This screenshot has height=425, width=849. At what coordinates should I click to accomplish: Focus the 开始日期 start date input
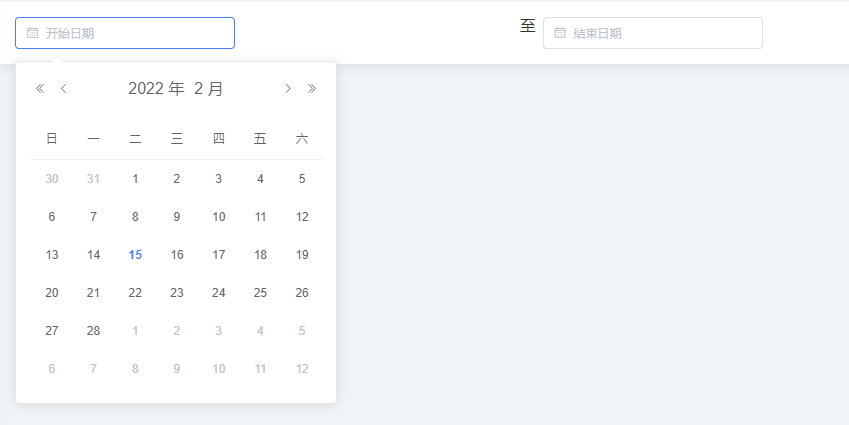(135, 33)
